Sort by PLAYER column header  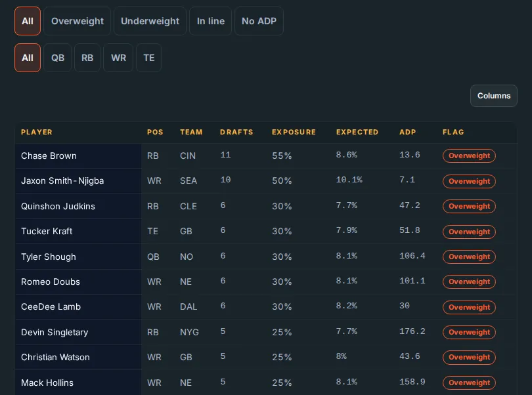coord(37,132)
